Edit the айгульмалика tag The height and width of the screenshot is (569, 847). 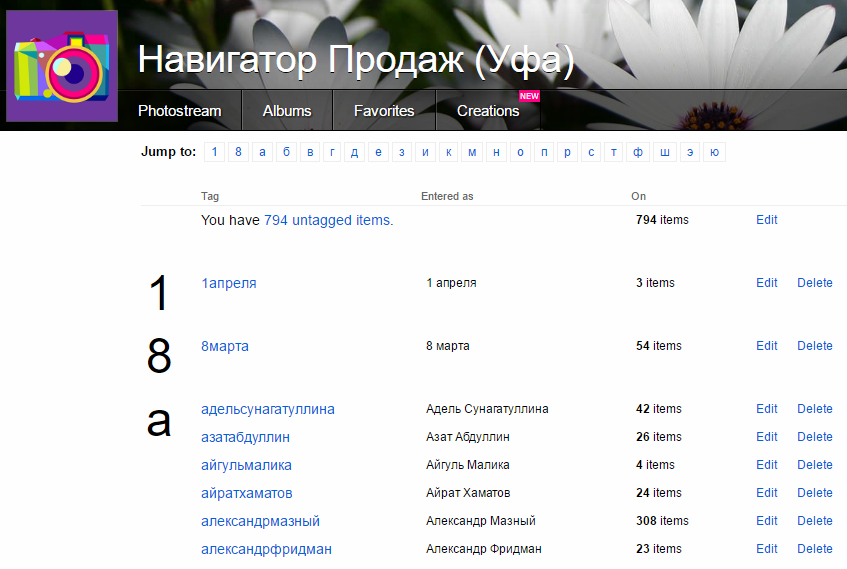pyautogui.click(x=766, y=465)
